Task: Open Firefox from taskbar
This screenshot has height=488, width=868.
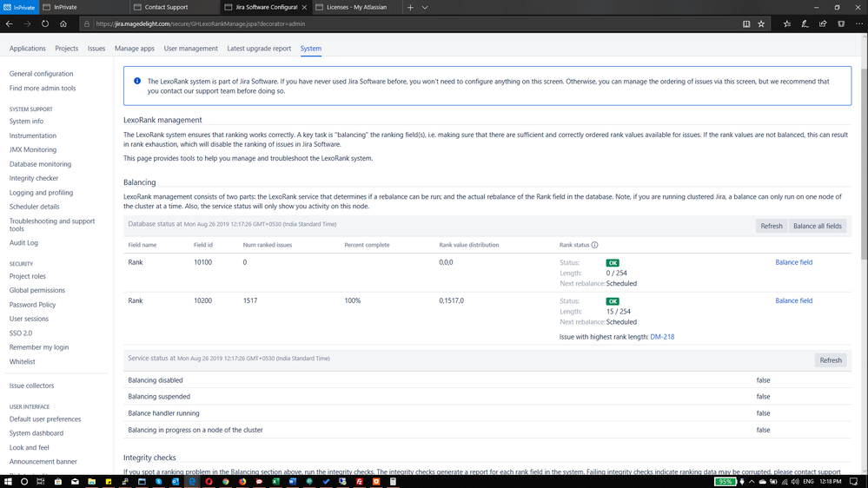Action: click(242, 481)
